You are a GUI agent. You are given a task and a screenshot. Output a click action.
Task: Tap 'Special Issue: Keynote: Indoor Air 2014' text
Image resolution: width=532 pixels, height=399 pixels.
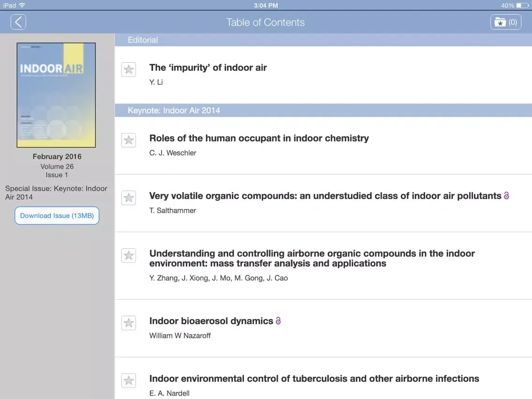tap(56, 193)
